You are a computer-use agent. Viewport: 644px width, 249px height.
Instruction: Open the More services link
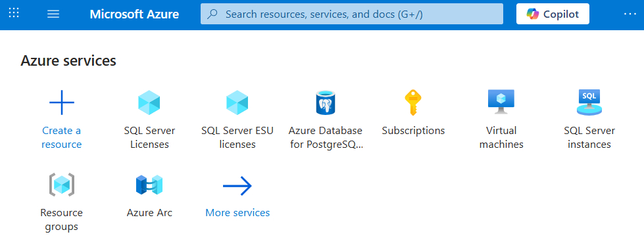[237, 213]
